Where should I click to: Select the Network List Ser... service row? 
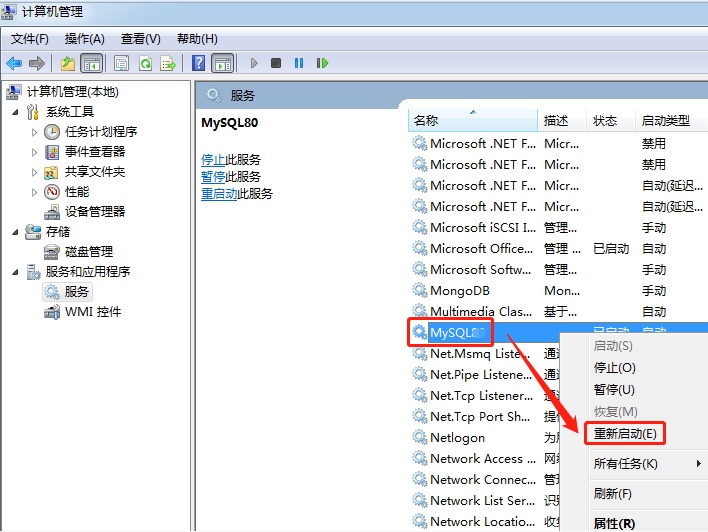[484, 500]
